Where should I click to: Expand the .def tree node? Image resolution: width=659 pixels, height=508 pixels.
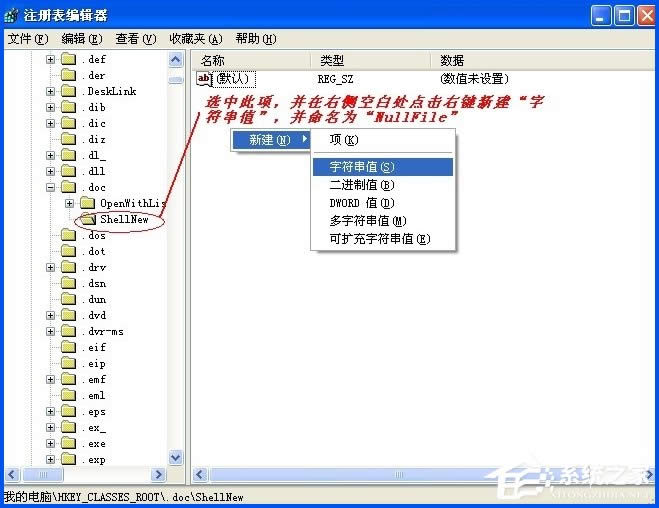50,59
